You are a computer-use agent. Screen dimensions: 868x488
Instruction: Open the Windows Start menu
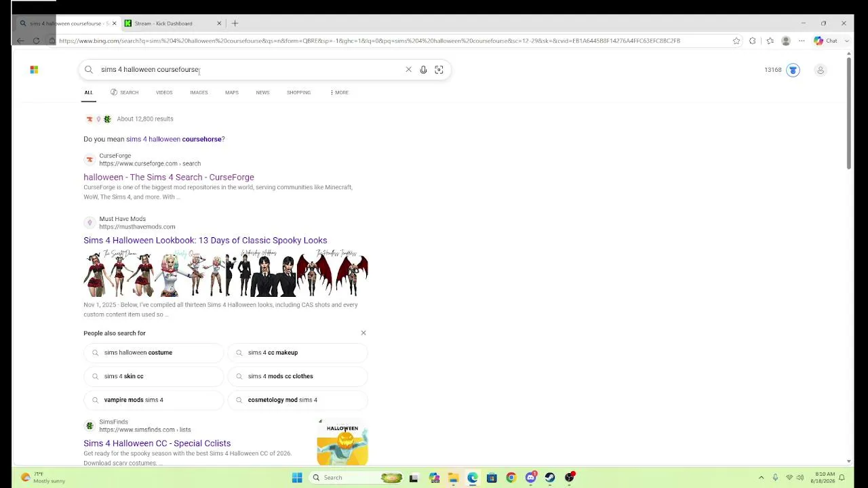pyautogui.click(x=297, y=478)
